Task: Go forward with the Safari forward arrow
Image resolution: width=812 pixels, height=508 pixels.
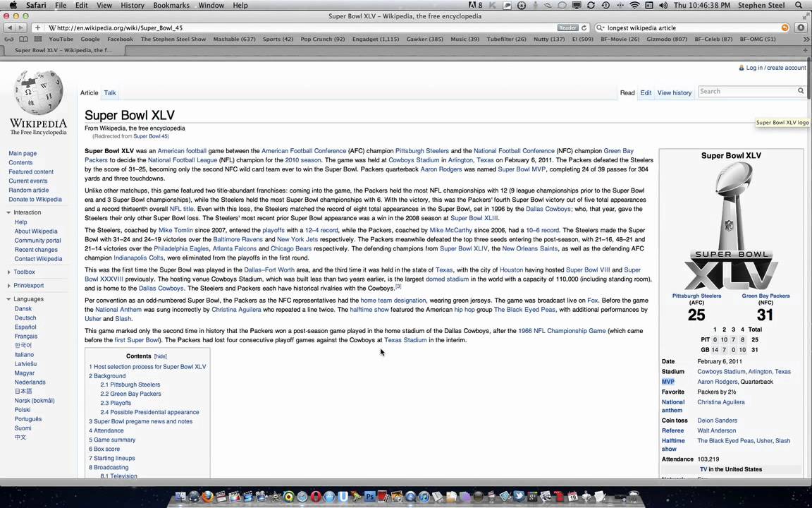Action: pos(20,28)
